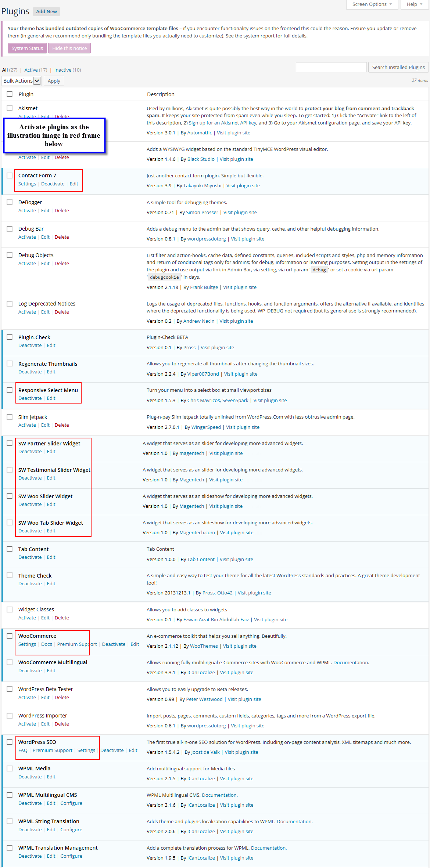Delete the Debug Bar plugin
The image size is (430, 868).
pos(62,237)
